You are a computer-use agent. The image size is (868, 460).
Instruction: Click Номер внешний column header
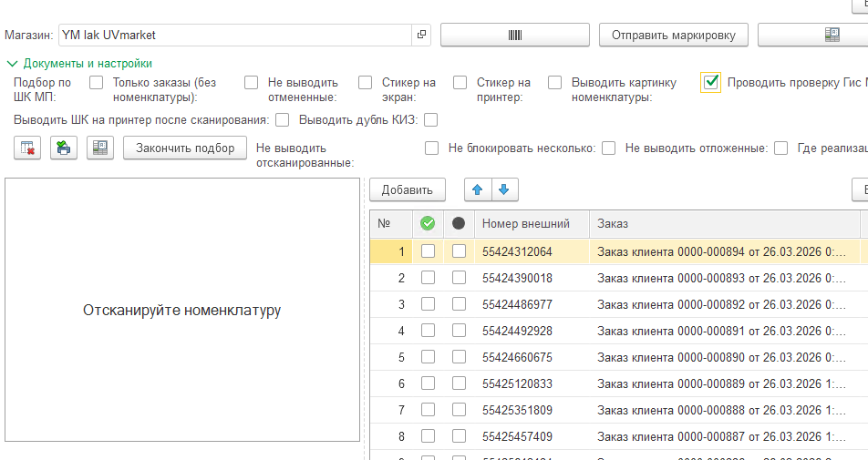click(532, 223)
